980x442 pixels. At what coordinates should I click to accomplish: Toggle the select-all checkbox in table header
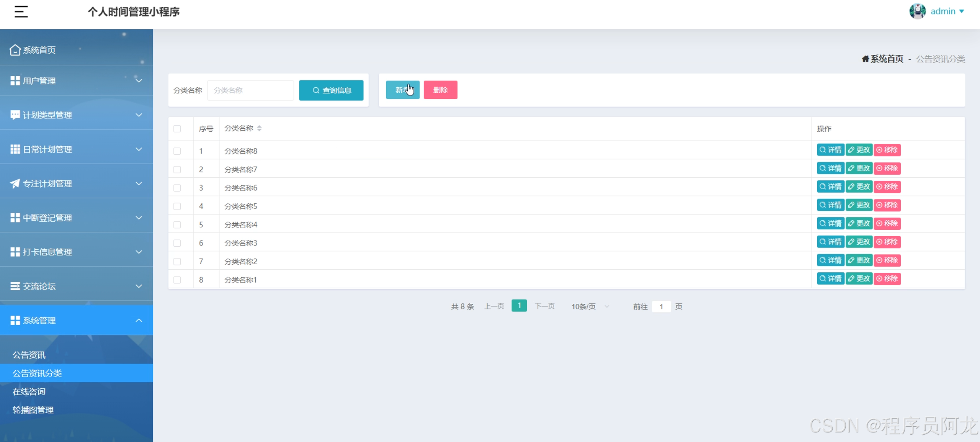point(177,129)
